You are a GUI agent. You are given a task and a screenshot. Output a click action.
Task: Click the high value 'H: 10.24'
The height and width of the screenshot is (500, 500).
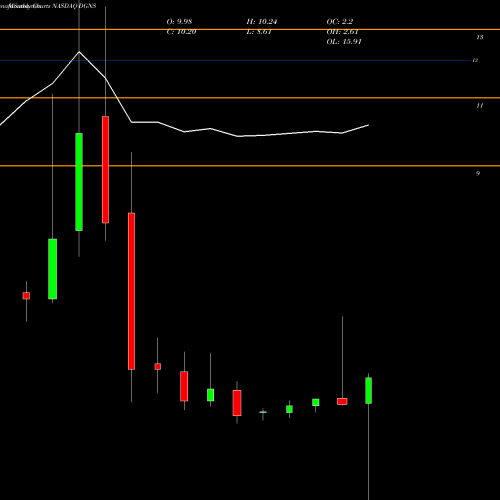(262, 22)
